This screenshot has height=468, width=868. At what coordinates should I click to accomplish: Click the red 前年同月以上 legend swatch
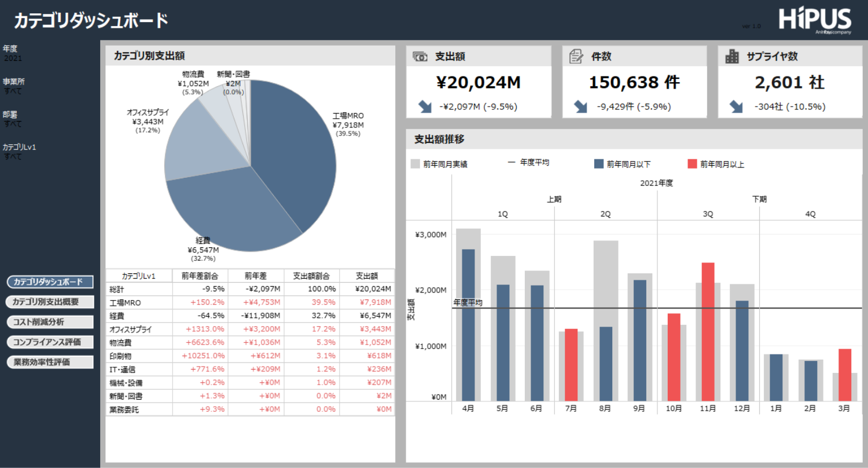click(692, 164)
